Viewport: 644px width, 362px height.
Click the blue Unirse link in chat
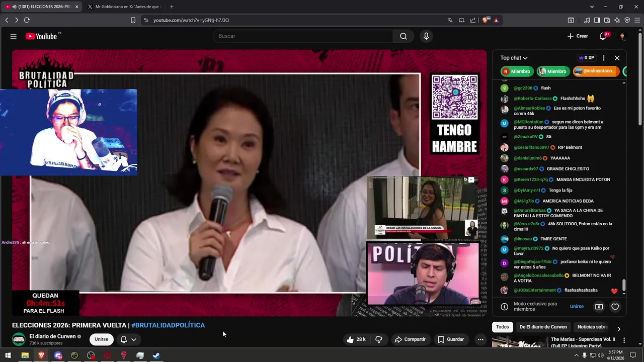pyautogui.click(x=577, y=307)
